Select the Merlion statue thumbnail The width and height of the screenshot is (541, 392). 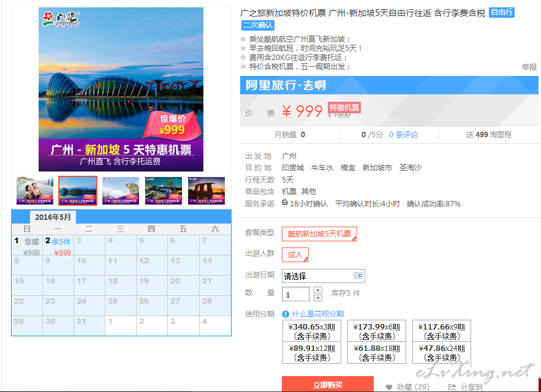click(121, 190)
